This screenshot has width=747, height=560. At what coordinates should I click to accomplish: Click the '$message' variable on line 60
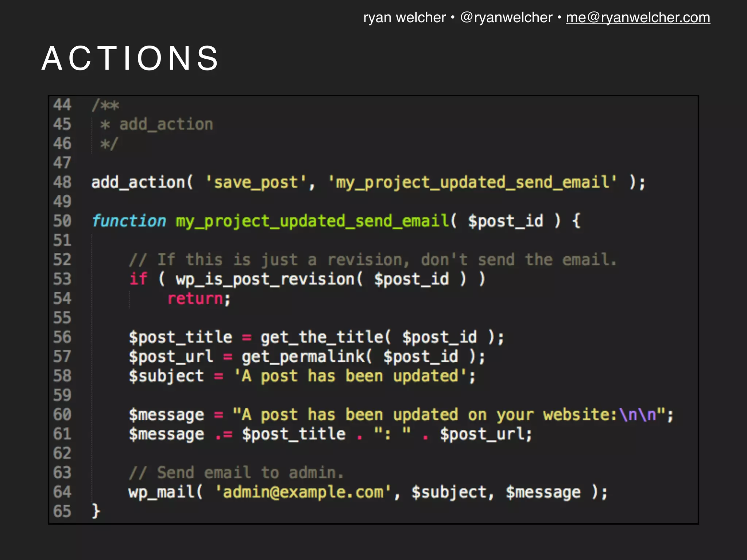pyautogui.click(x=166, y=415)
